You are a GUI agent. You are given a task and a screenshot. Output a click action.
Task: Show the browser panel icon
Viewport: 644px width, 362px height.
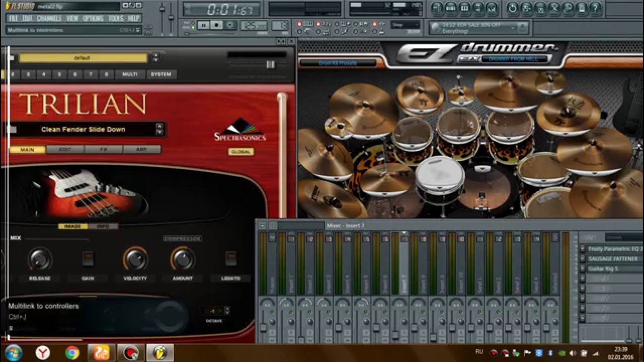click(477, 8)
